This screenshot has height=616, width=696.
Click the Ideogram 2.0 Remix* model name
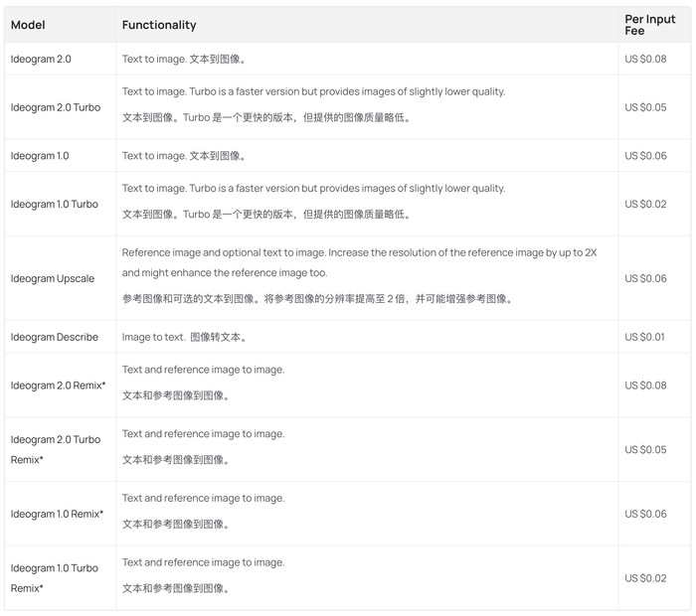click(59, 385)
